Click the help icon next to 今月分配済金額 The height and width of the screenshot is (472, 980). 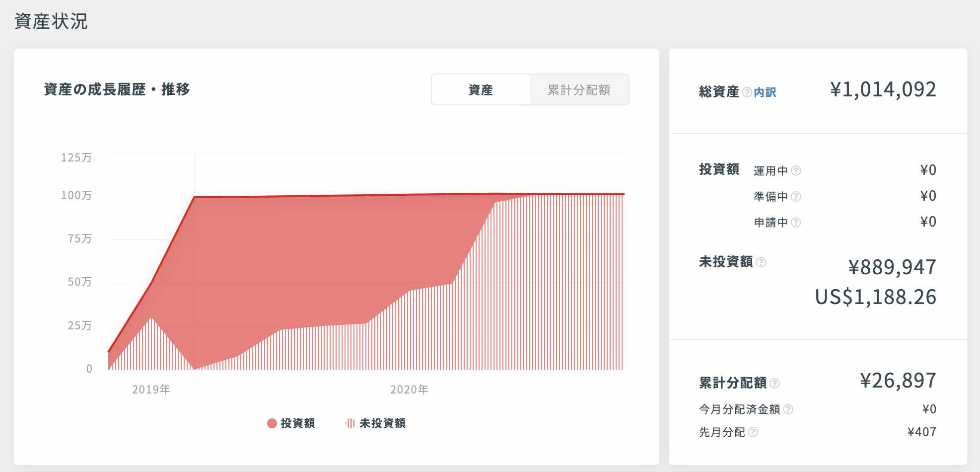coord(788,409)
